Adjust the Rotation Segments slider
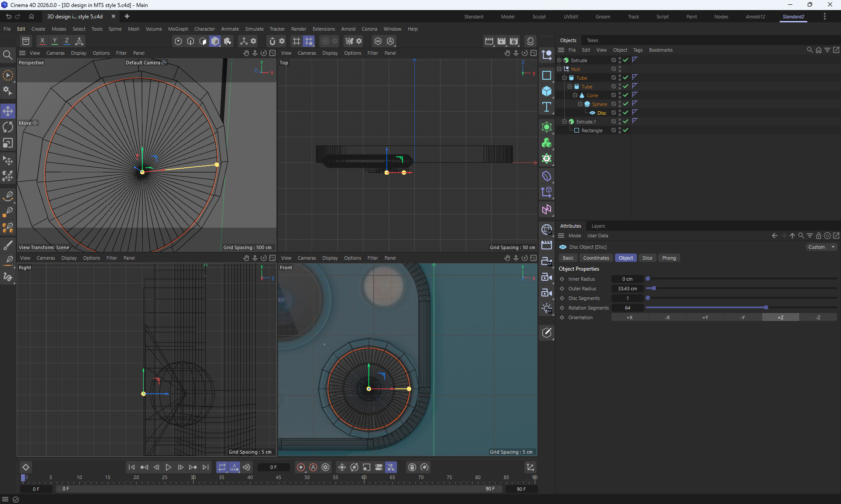This screenshot has width=841, height=504. [766, 308]
